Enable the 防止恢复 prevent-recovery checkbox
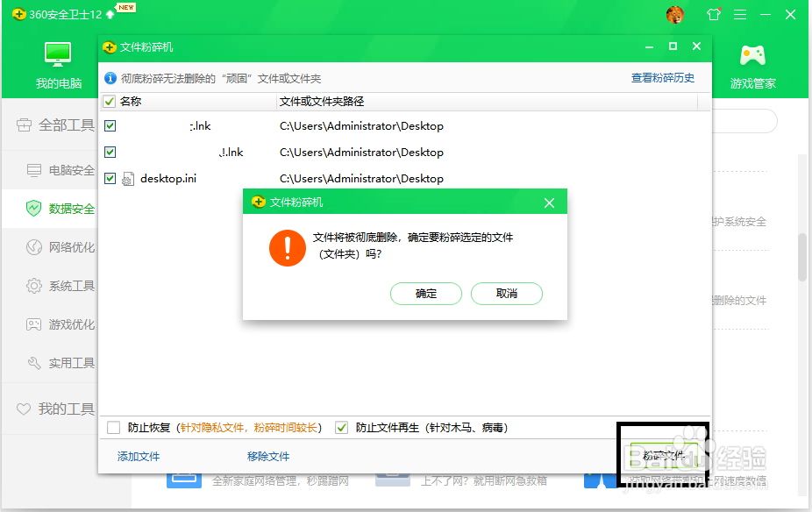 (x=111, y=429)
